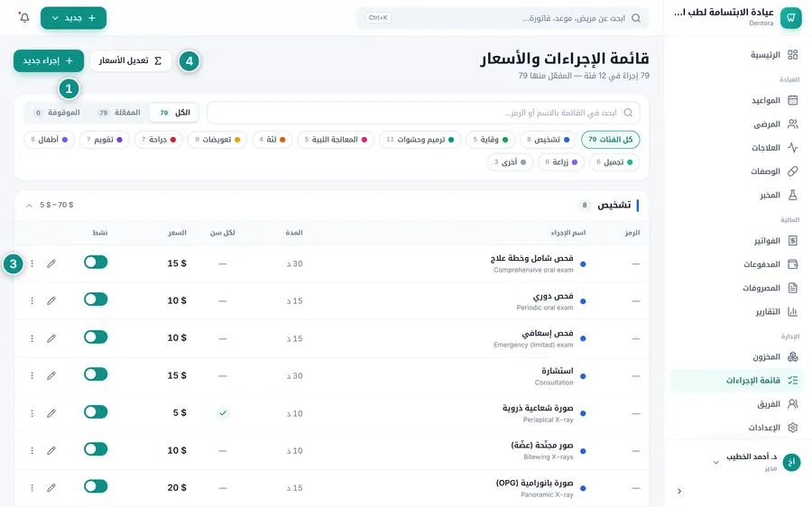Click the 20 $ price of صورة بانورامية
The width and height of the screenshot is (812, 507).
coord(177,487)
